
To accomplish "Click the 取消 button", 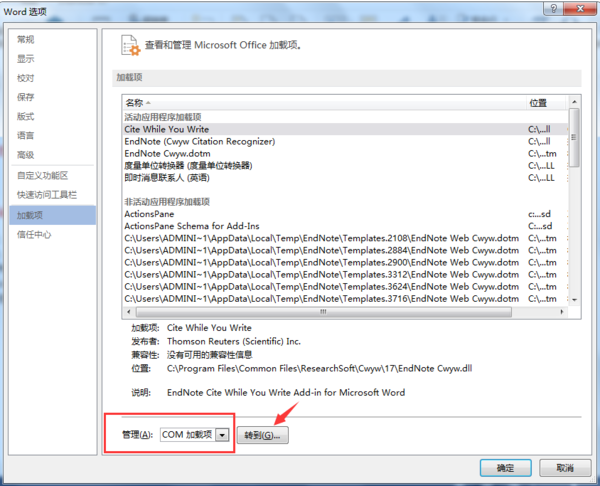I will pos(565,468).
